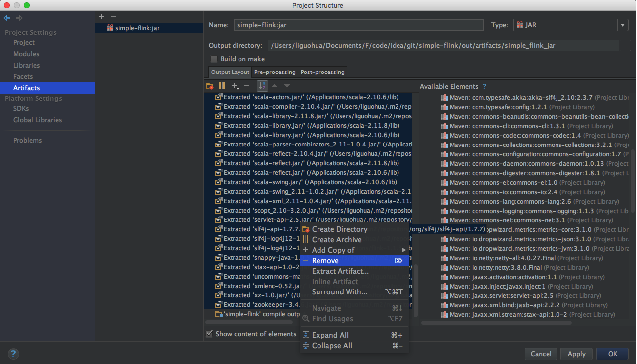This screenshot has width=637, height=364.
Task: Click the Create Directory toolbar icon
Action: (x=210, y=86)
